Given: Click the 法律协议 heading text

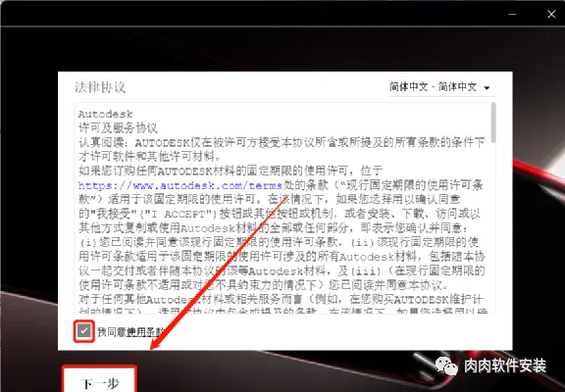Looking at the screenshot, I should coord(100,87).
